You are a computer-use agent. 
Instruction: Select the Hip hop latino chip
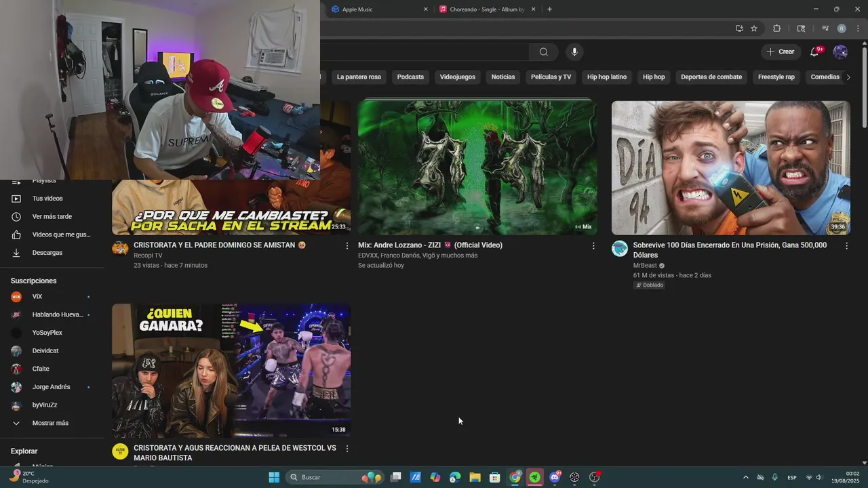pos(607,77)
